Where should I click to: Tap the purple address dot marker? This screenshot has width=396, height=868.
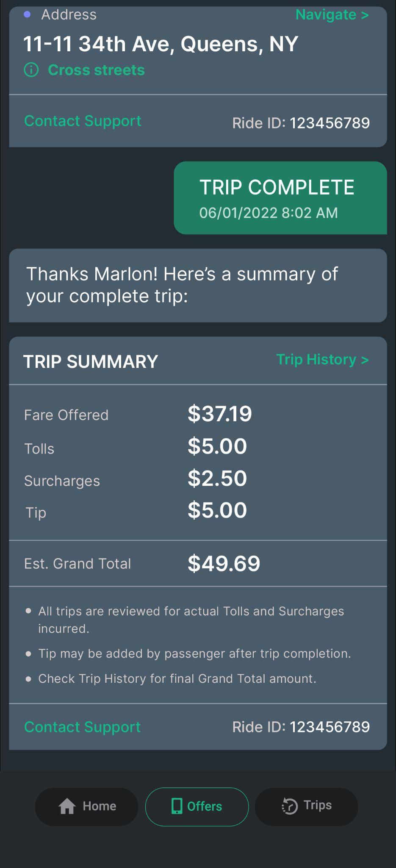(x=27, y=15)
